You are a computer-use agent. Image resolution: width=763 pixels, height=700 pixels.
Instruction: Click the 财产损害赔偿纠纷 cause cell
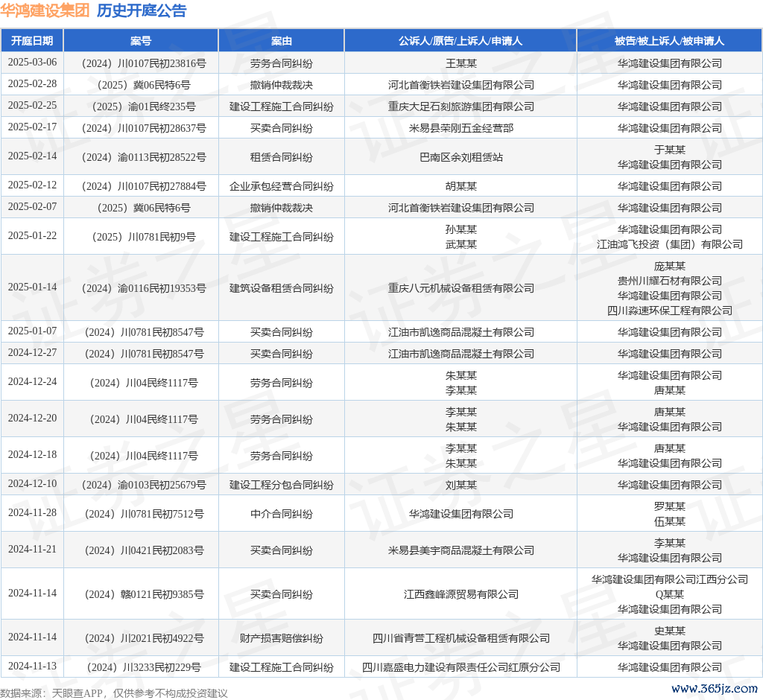click(x=281, y=638)
